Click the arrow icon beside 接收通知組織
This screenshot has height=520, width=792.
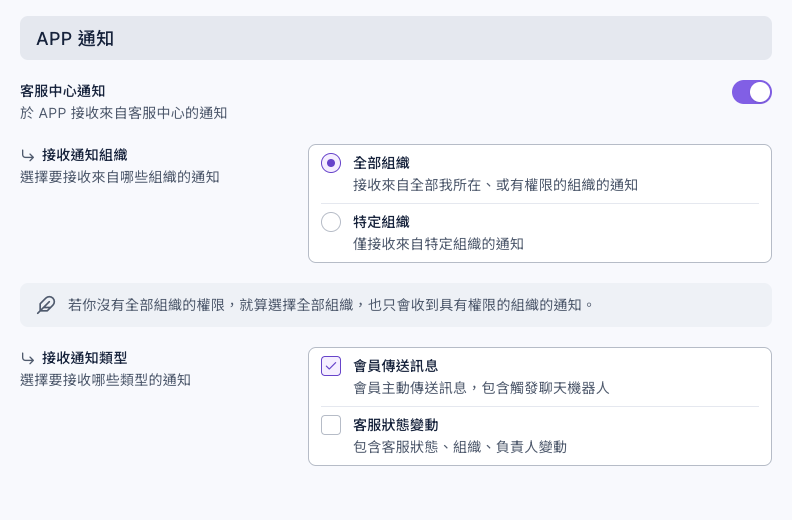click(x=28, y=155)
